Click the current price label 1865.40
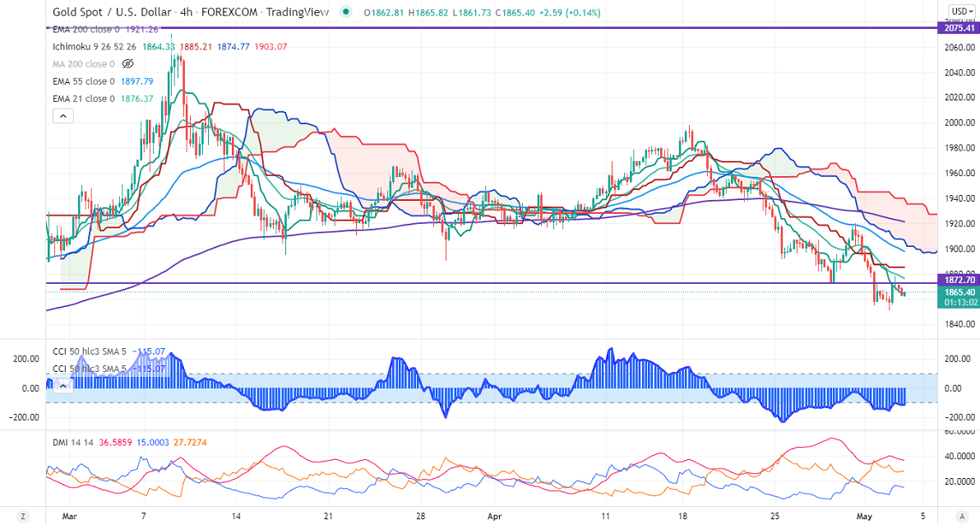The width and height of the screenshot is (980, 525). click(x=959, y=293)
